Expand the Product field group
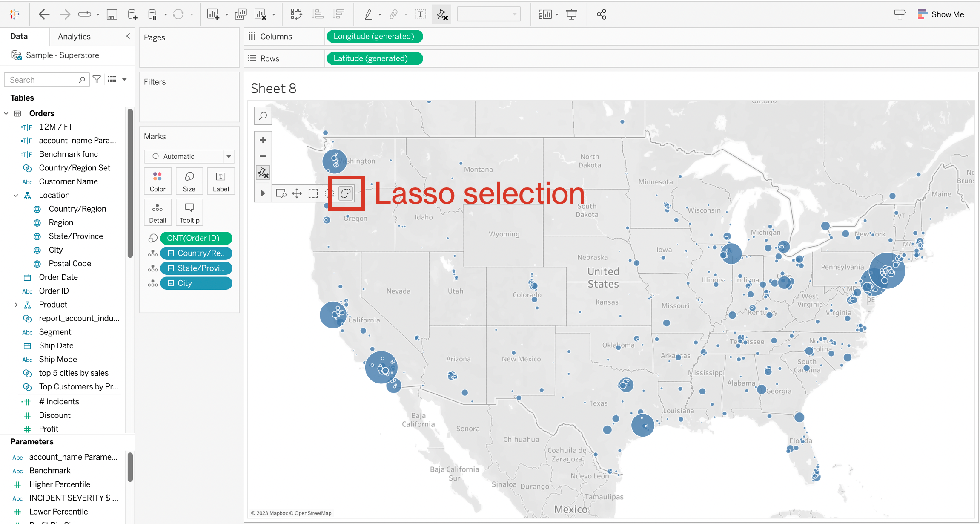This screenshot has height=524, width=980. 14,304
